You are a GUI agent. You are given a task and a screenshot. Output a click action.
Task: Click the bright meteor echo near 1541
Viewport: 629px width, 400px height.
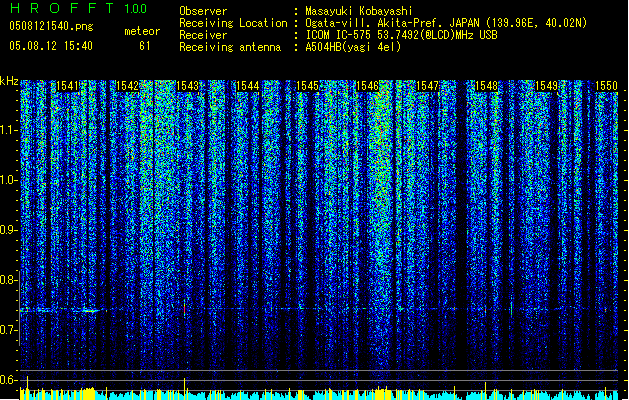pos(90,311)
